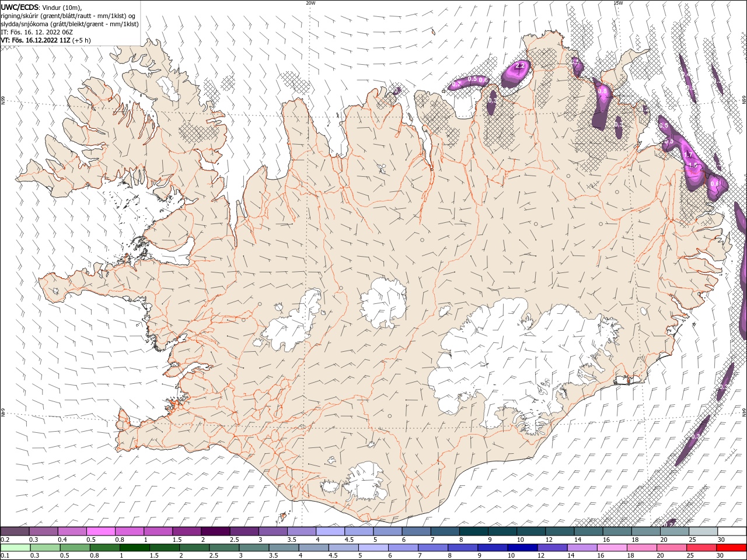Click the UWC/ECDS title text

point(20,7)
